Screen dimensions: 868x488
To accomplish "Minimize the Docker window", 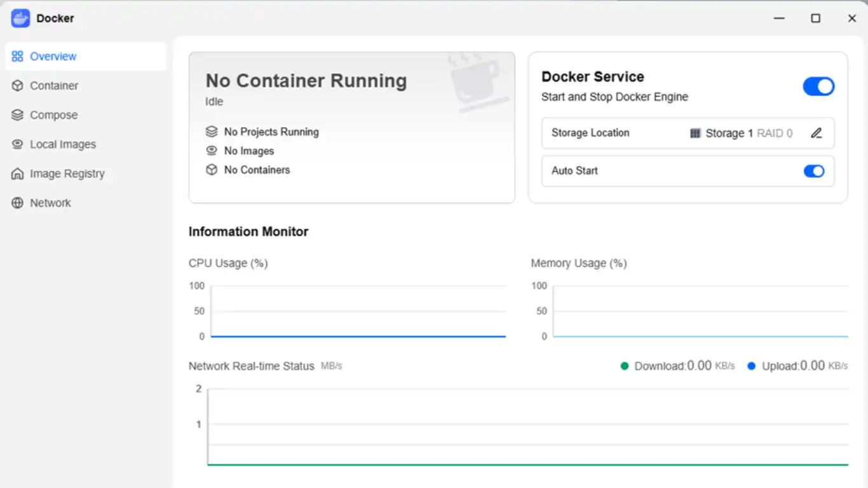I will 780,18.
